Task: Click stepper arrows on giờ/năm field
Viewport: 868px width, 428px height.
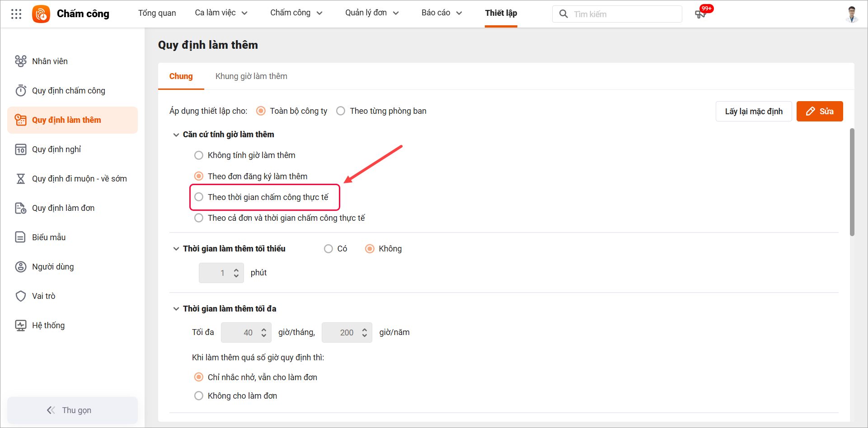Action: [x=365, y=333]
